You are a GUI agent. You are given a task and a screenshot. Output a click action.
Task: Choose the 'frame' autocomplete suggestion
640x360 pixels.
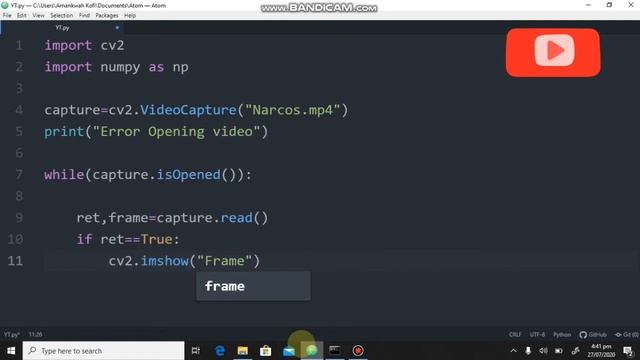[x=253, y=286]
